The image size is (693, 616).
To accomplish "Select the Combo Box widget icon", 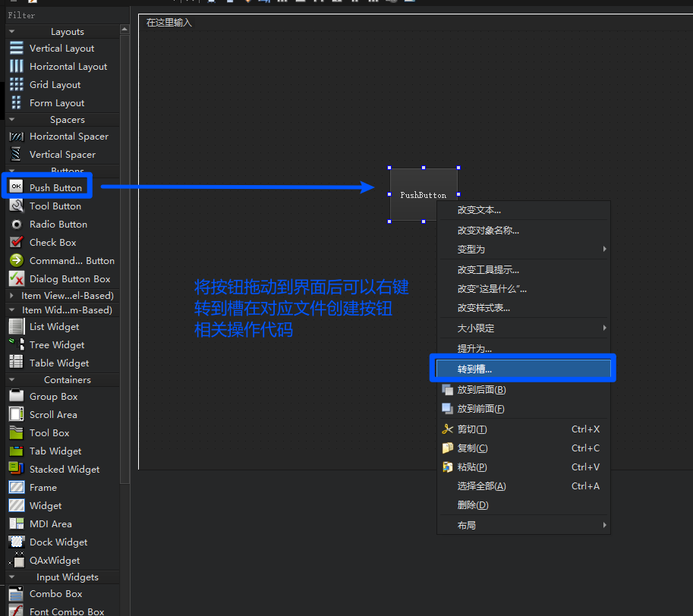I will 17,594.
